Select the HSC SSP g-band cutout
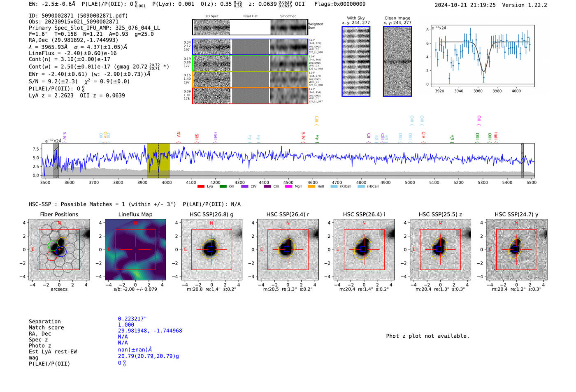This screenshot has height=392, width=576. (211, 250)
